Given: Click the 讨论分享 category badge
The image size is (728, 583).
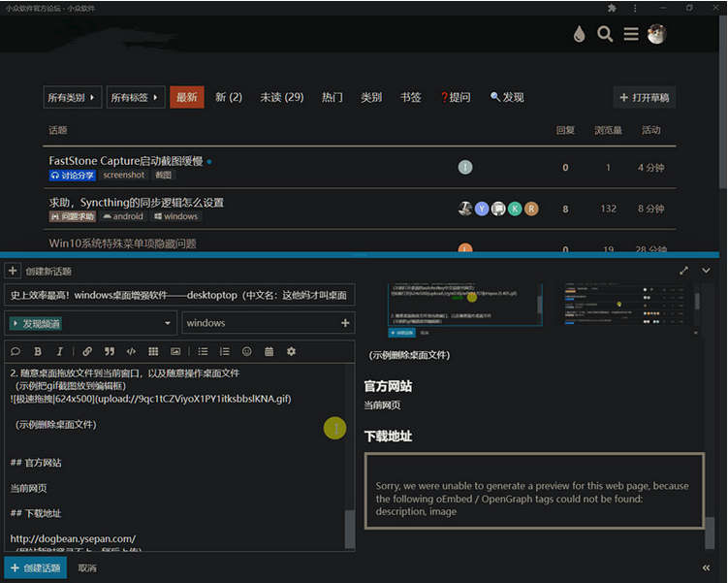Looking at the screenshot, I should click(x=72, y=176).
